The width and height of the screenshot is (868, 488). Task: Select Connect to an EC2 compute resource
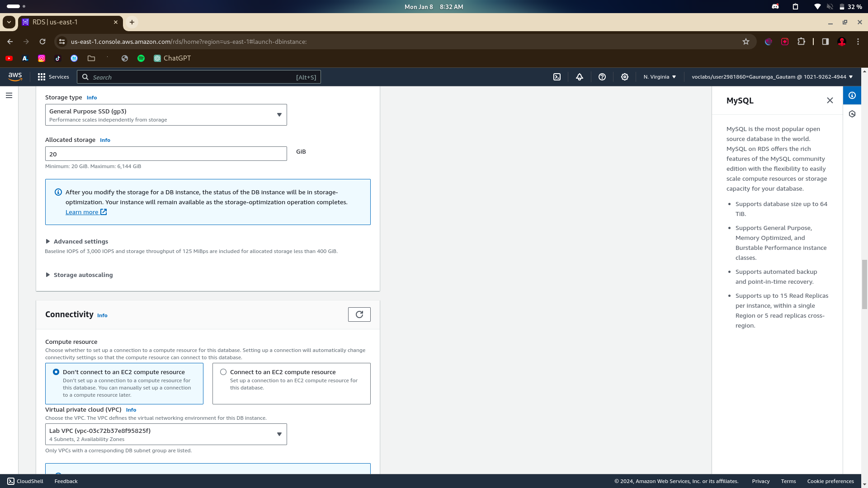[223, 372]
